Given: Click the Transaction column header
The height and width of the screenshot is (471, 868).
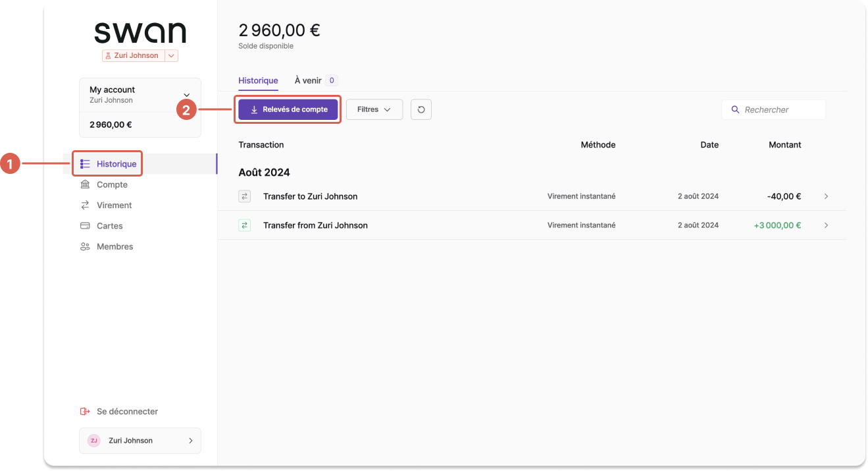Looking at the screenshot, I should [261, 145].
